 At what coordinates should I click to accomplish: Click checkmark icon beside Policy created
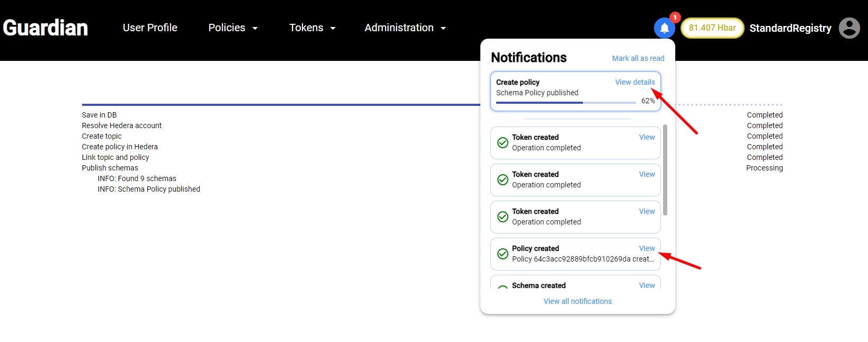tap(503, 254)
